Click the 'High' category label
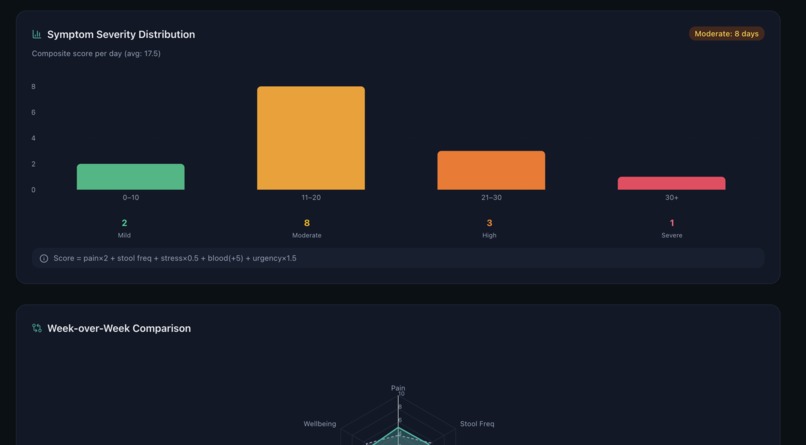The image size is (806, 445). [x=489, y=235]
